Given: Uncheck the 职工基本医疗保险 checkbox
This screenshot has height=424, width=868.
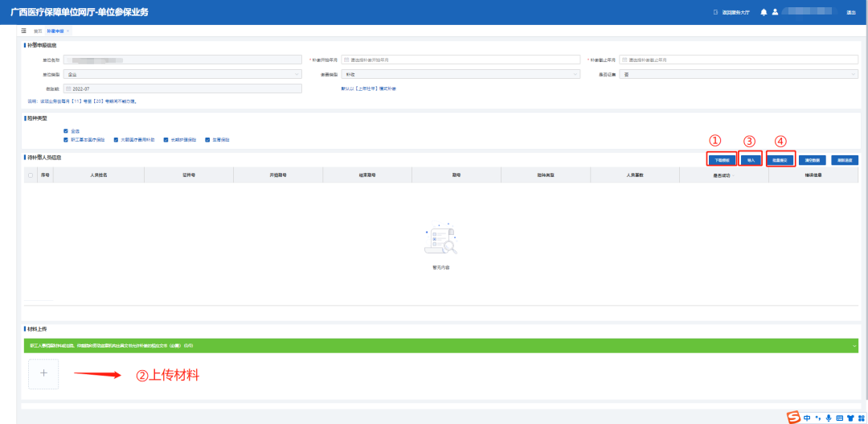Looking at the screenshot, I should 66,139.
